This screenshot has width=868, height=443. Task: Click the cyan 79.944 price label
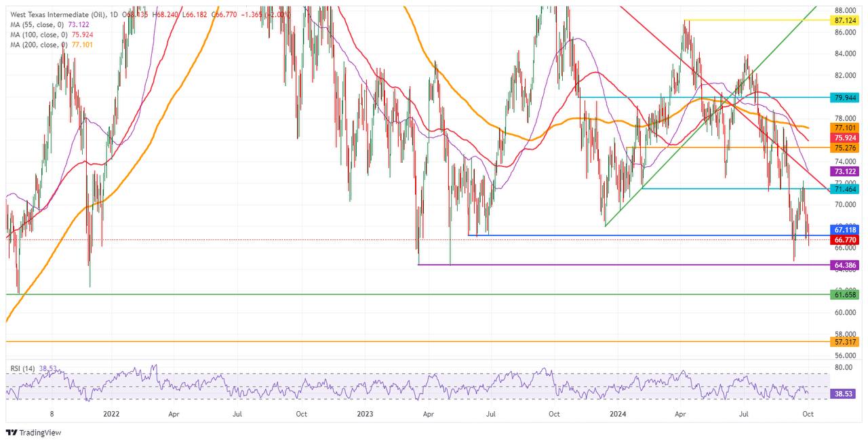point(844,98)
